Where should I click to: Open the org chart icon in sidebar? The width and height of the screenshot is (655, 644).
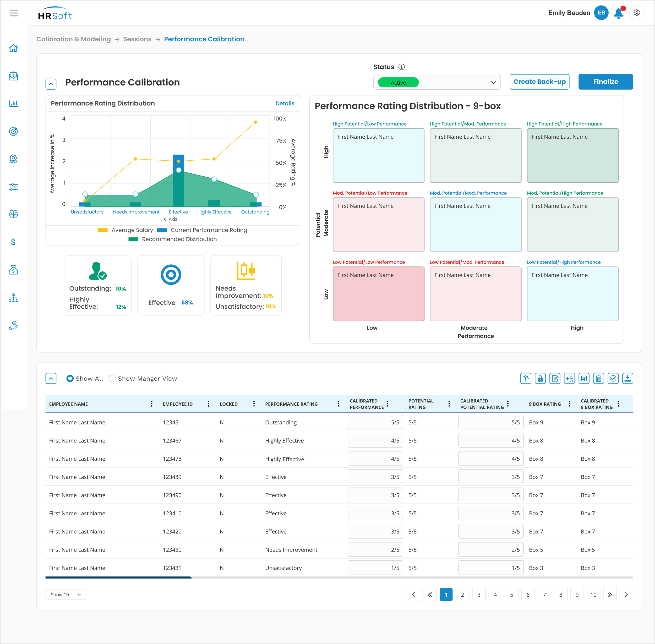(x=14, y=298)
